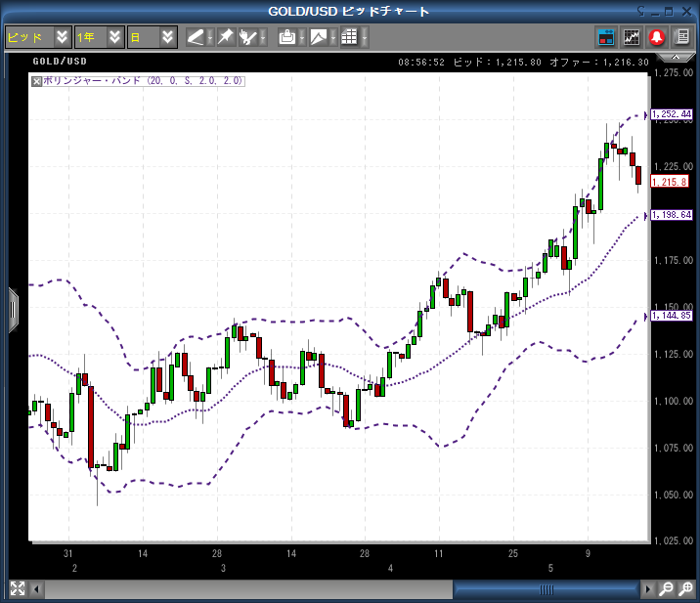This screenshot has width=700, height=603.
Task: Expand the 1年 period dropdown
Action: coord(99,37)
